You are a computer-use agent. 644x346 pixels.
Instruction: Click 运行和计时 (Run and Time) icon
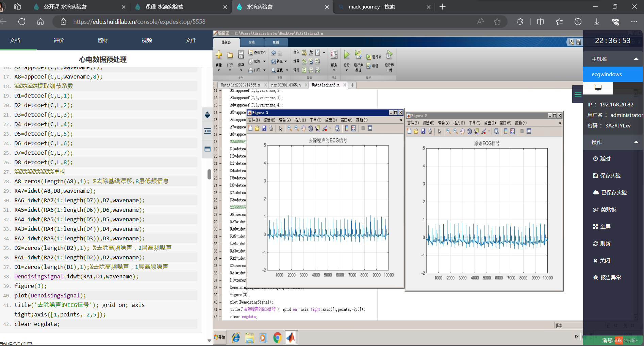389,55
